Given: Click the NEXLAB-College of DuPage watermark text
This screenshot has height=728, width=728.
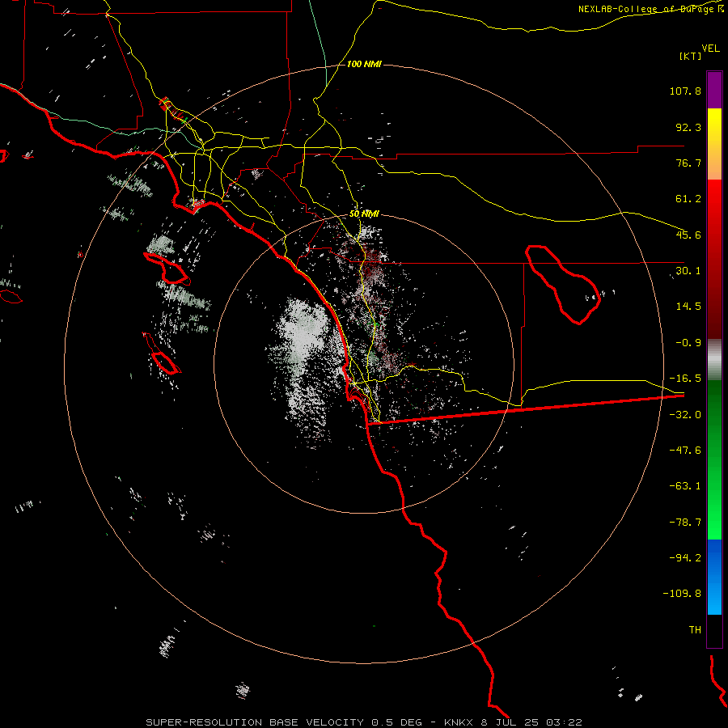Looking at the screenshot, I should pyautogui.click(x=651, y=9).
